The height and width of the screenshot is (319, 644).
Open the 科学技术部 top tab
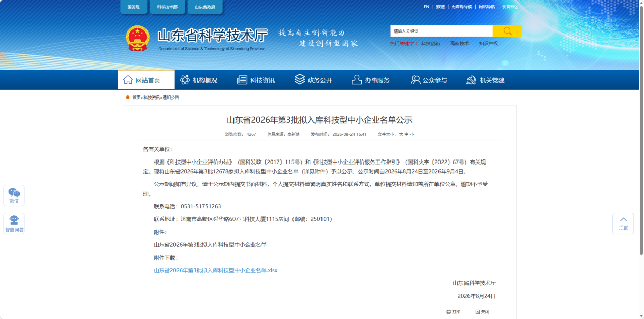[x=167, y=7]
